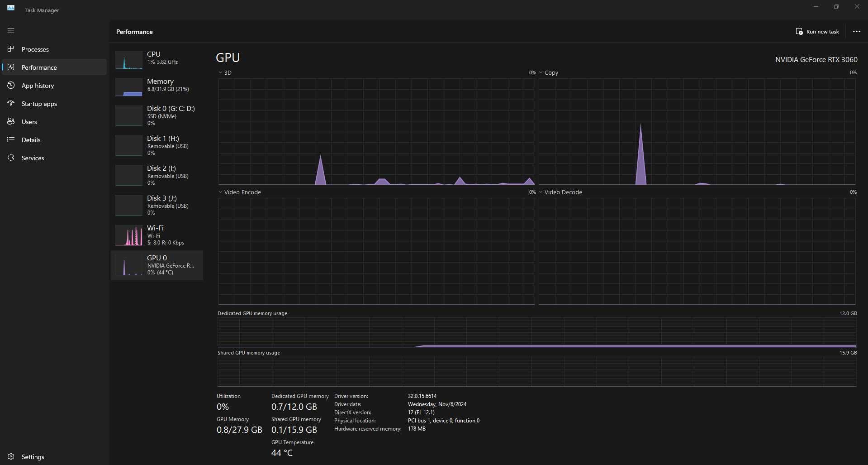Click the Services gear-puzzle icon
868x465 pixels.
click(11, 158)
